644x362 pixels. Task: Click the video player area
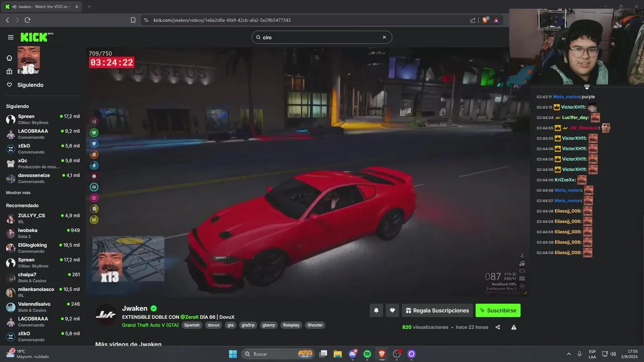pyautogui.click(x=307, y=172)
